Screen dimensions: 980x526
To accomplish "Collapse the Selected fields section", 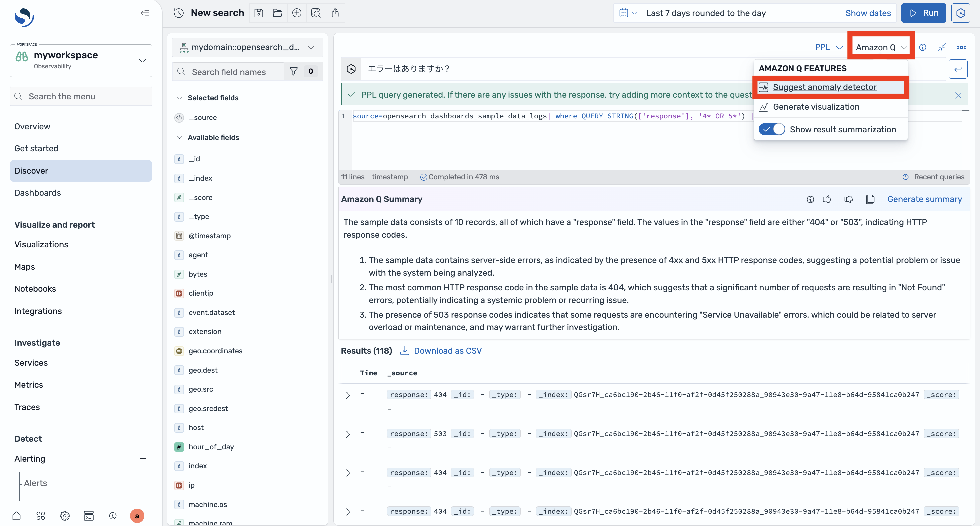I will pyautogui.click(x=180, y=98).
